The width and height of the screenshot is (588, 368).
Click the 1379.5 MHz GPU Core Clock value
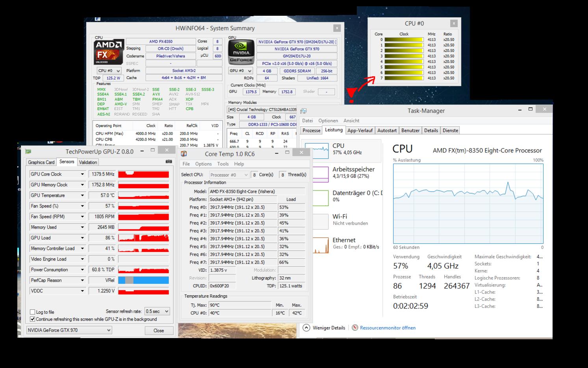coord(102,174)
